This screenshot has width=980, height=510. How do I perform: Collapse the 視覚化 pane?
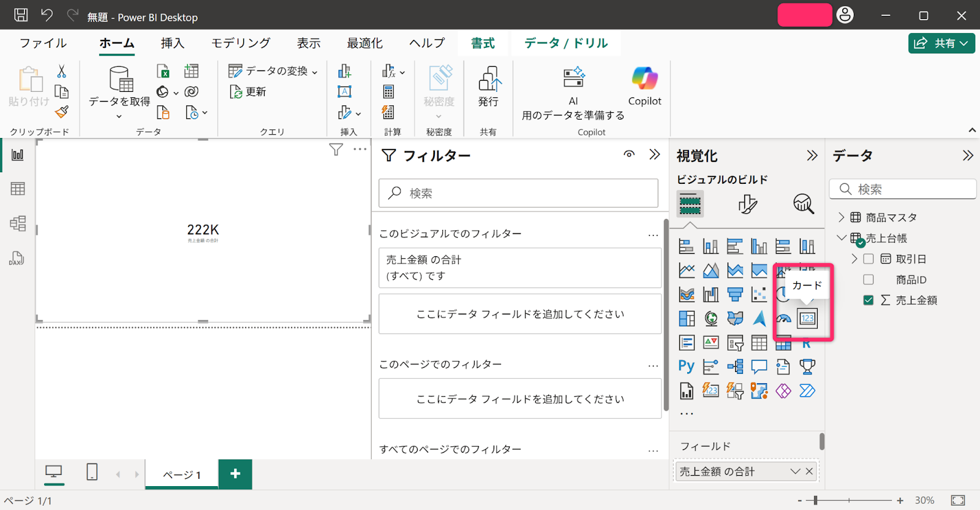[x=812, y=156]
